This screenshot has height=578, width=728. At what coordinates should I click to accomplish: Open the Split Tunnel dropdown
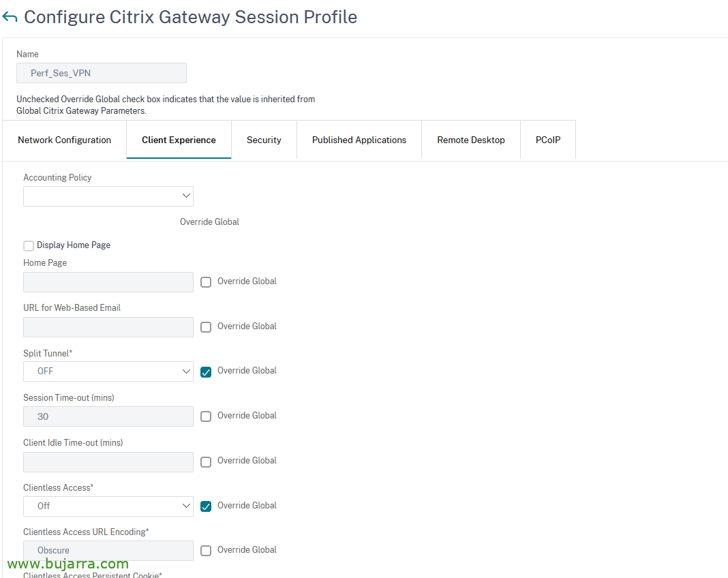click(x=108, y=371)
